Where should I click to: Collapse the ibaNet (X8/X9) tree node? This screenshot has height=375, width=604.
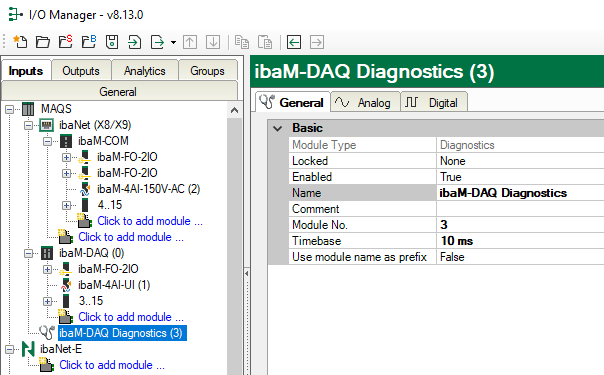(28, 126)
